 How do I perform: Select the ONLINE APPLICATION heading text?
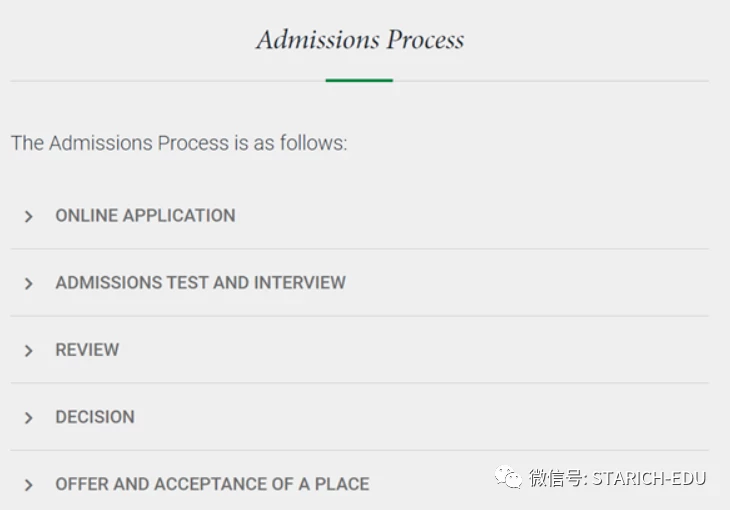(x=145, y=216)
